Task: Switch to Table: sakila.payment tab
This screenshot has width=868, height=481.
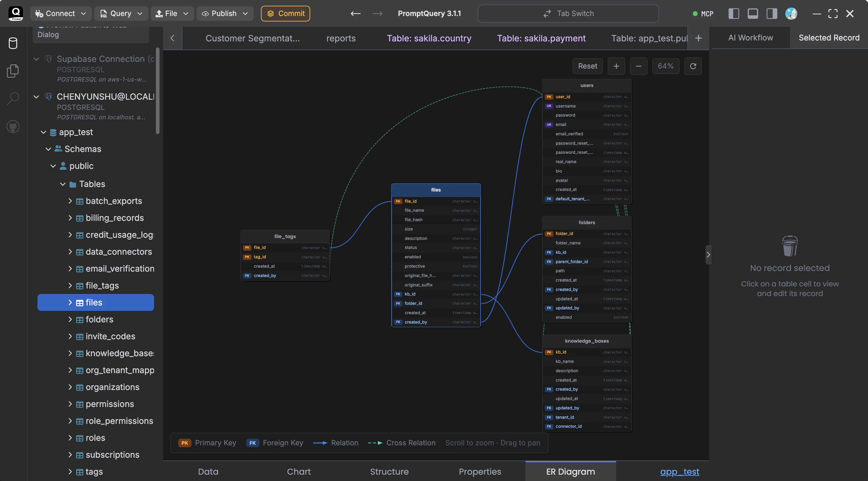Action: [x=541, y=38]
